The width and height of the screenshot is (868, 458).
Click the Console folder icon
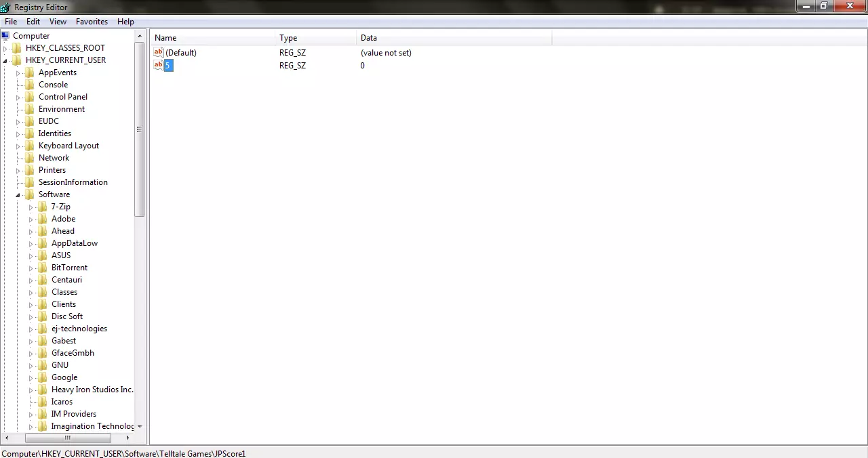tap(30, 85)
